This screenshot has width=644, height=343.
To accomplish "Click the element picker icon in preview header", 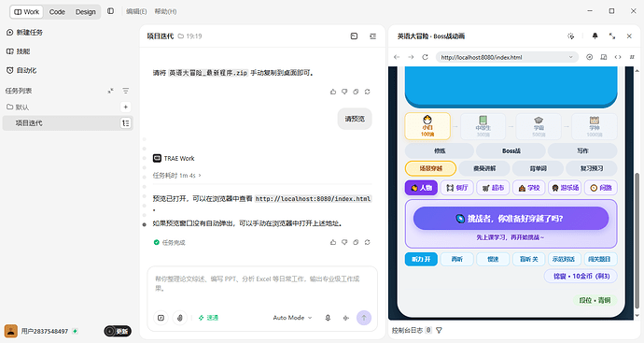I will click(571, 36).
